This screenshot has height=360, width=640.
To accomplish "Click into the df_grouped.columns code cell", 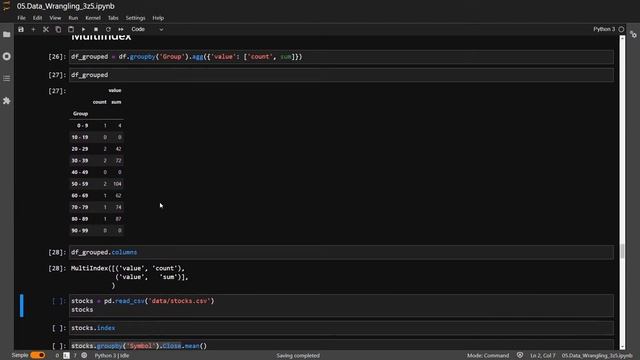I will (341, 252).
